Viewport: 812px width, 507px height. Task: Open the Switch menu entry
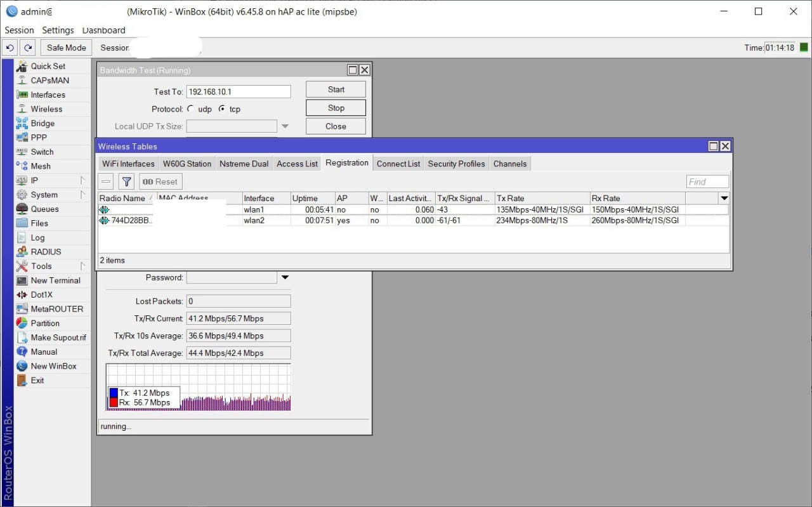point(42,152)
